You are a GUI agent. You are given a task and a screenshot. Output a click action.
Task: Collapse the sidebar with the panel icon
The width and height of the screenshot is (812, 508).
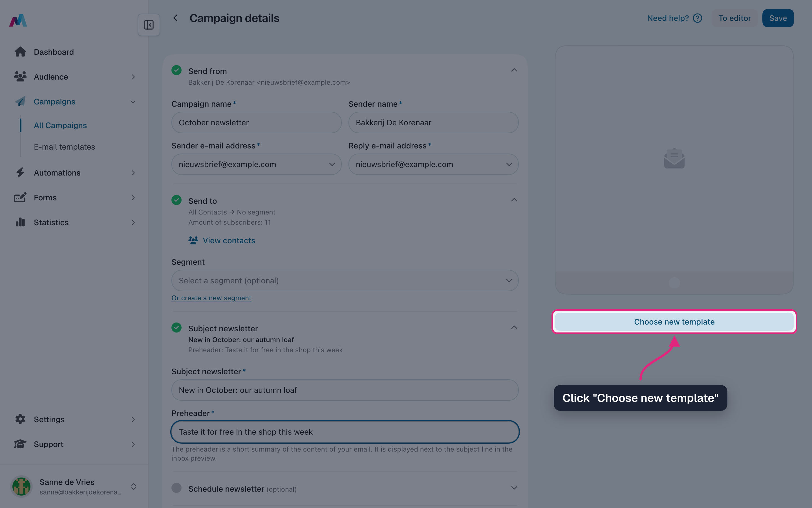point(149,25)
